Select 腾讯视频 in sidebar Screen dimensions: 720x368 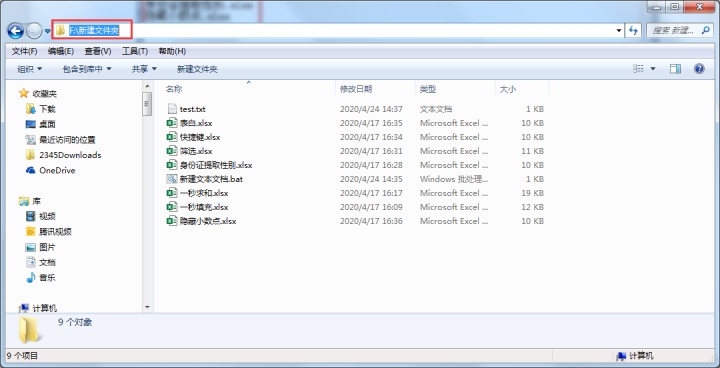click(55, 232)
